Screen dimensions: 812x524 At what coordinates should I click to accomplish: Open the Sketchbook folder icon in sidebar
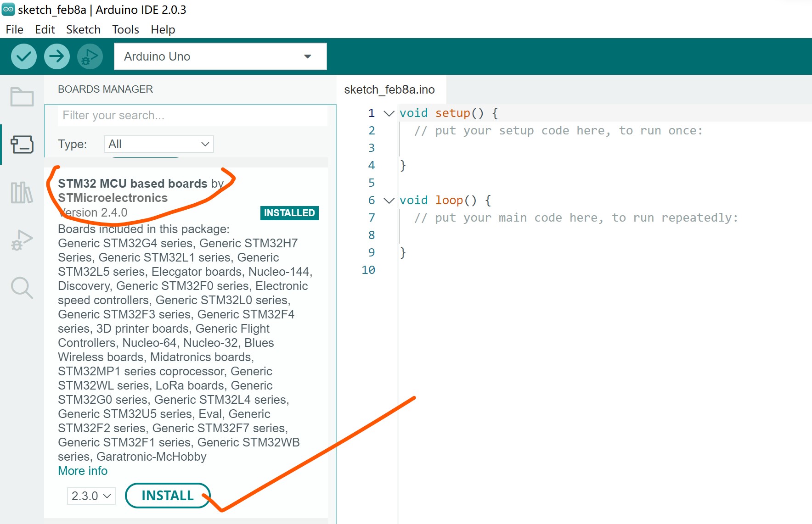pos(22,97)
